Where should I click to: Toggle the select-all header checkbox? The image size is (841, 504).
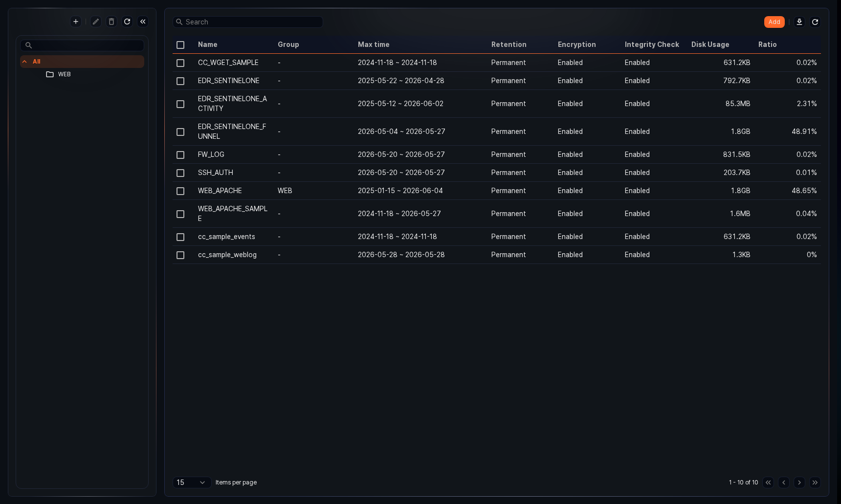coord(180,45)
